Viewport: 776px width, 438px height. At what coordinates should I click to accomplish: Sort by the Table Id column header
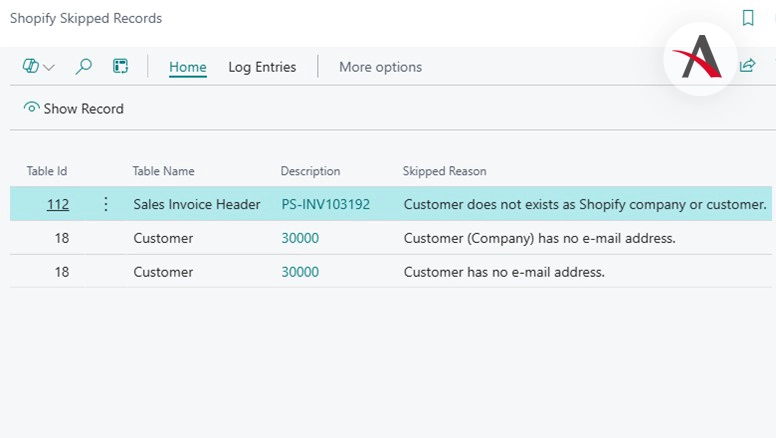[x=47, y=171]
